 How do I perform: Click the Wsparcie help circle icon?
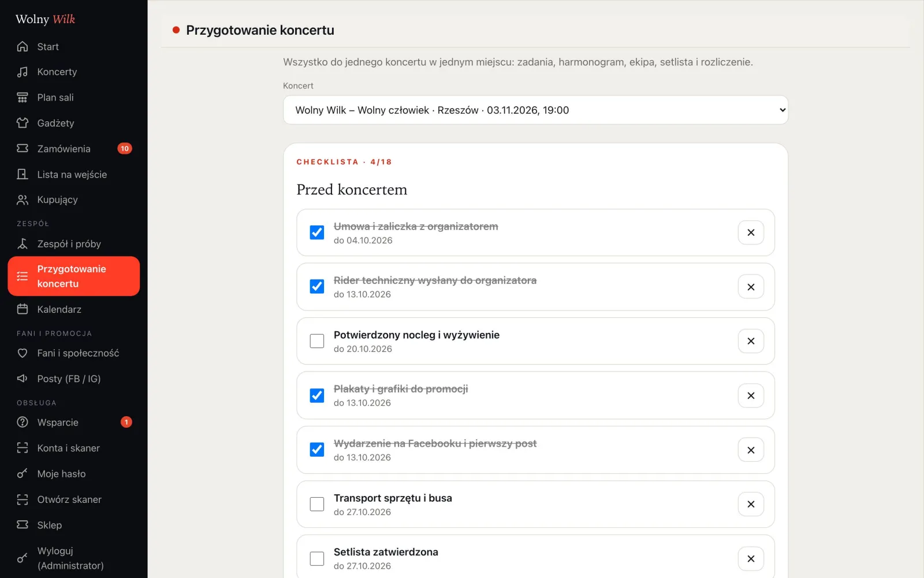(x=23, y=422)
